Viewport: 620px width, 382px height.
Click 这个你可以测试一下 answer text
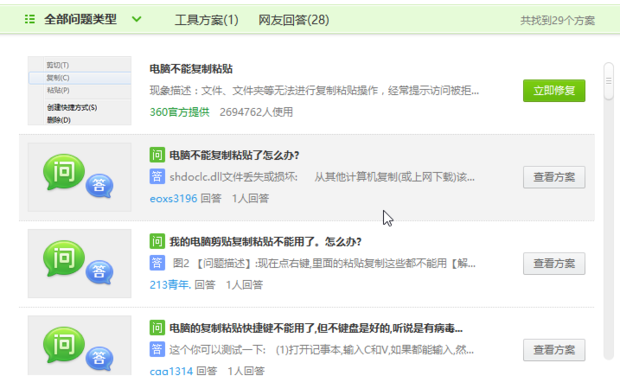tap(321, 350)
